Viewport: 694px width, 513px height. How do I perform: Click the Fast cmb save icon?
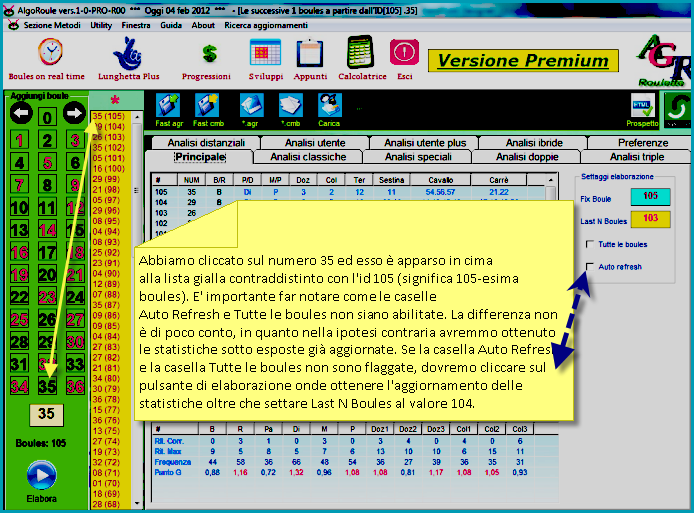tap(207, 106)
